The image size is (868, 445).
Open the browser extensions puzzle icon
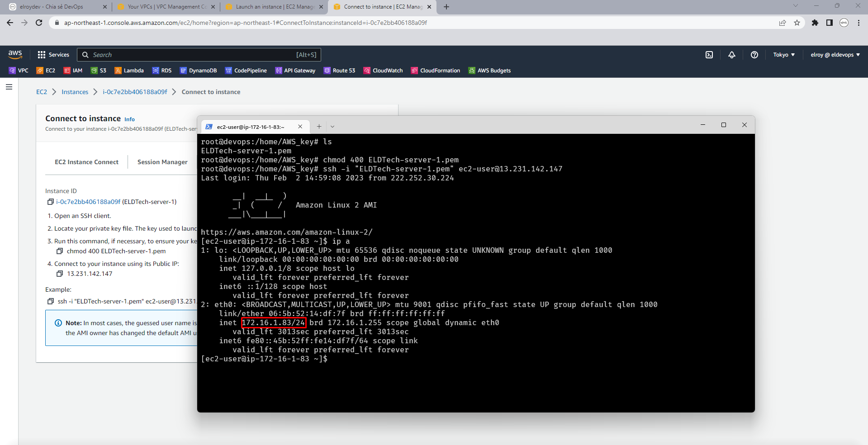(x=815, y=23)
